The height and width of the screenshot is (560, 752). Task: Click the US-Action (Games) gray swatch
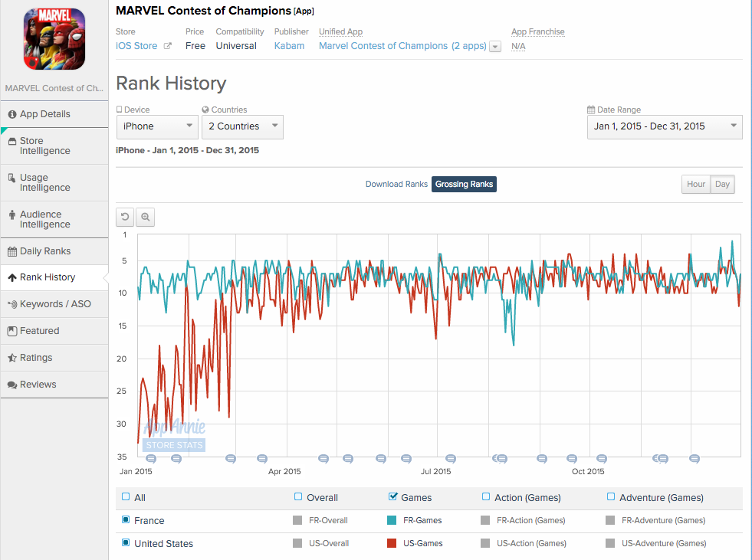(485, 543)
